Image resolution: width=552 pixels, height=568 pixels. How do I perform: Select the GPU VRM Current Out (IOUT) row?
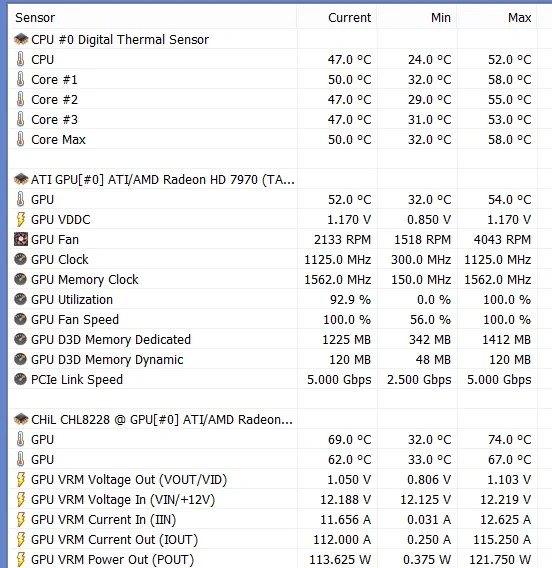(x=273, y=539)
